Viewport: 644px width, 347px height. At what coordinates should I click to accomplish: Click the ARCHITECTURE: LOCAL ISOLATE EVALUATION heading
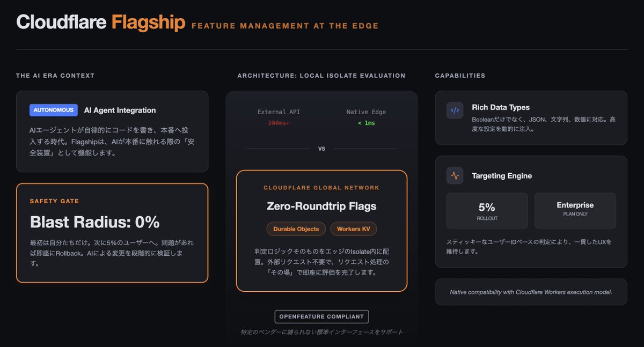point(321,76)
